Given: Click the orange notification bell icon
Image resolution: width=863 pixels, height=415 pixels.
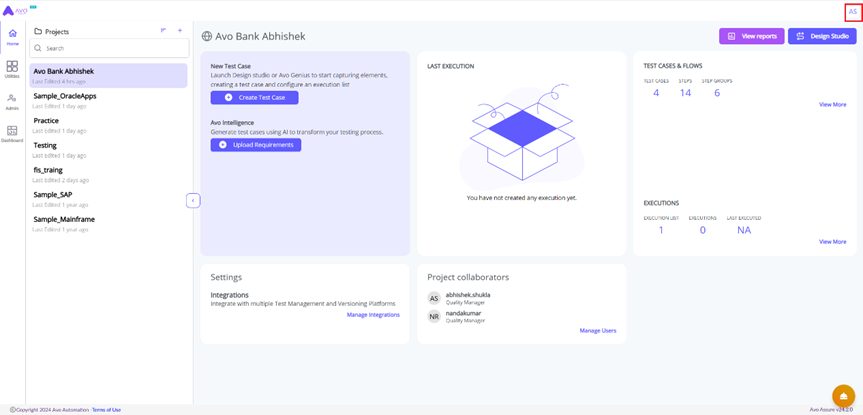Looking at the screenshot, I should coord(843,396).
